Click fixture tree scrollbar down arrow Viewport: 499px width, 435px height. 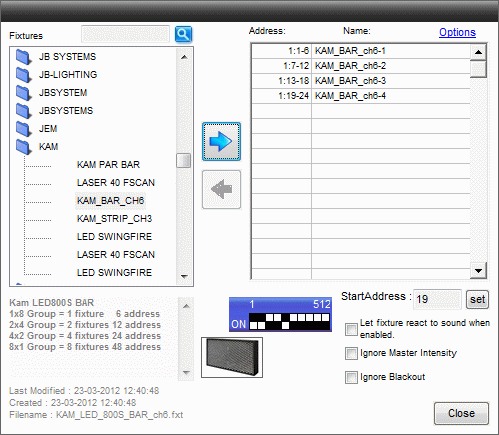tap(184, 276)
